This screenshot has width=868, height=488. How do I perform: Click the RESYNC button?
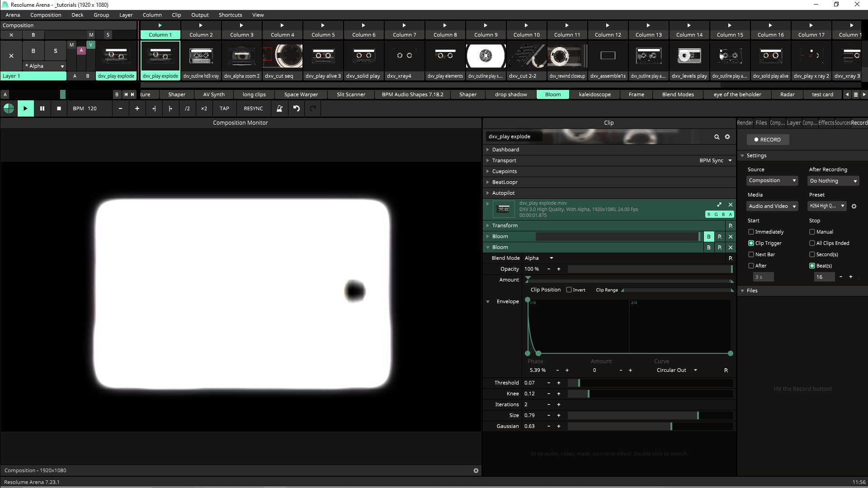click(253, 108)
